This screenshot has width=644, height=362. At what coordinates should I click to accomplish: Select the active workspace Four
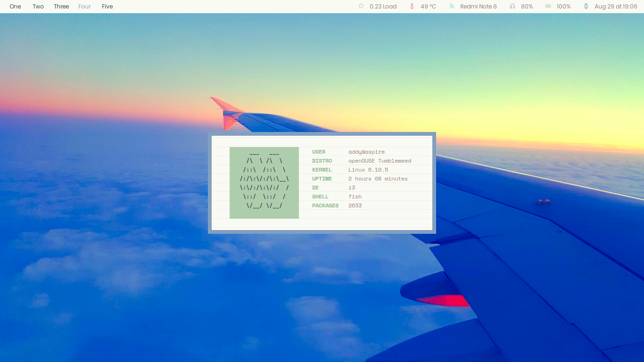[x=84, y=7]
